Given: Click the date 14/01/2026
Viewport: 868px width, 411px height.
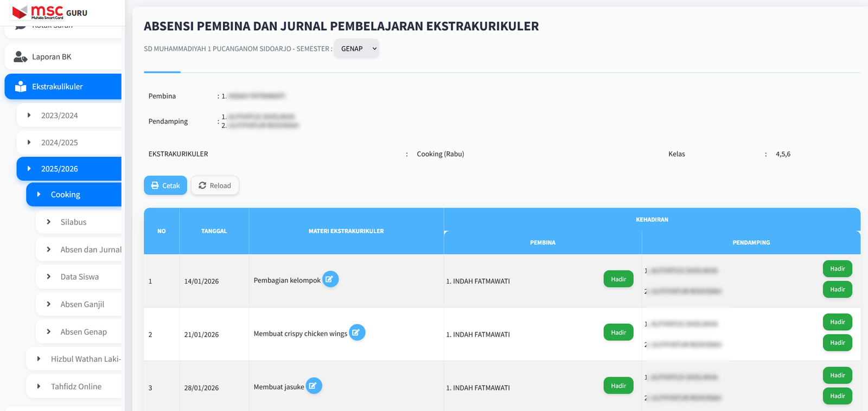Looking at the screenshot, I should click(x=201, y=281).
